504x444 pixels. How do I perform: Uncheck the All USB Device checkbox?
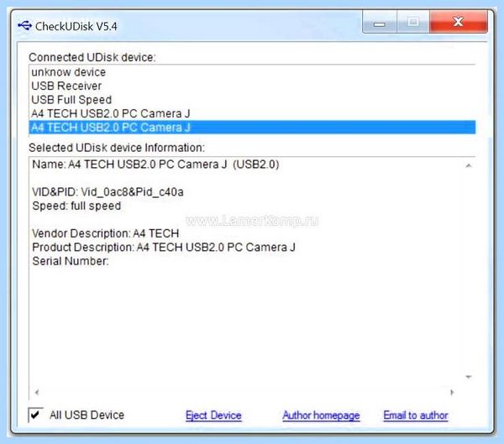click(x=35, y=415)
